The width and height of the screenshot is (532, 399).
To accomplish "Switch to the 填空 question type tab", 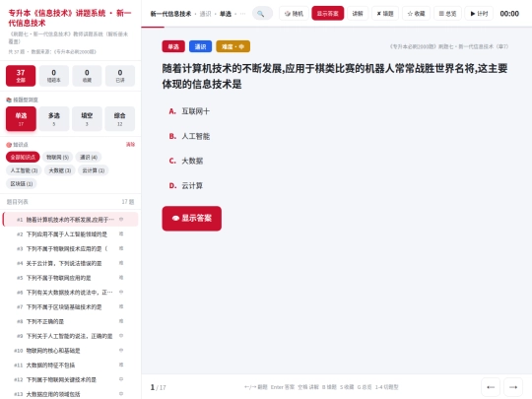I will point(87,119).
